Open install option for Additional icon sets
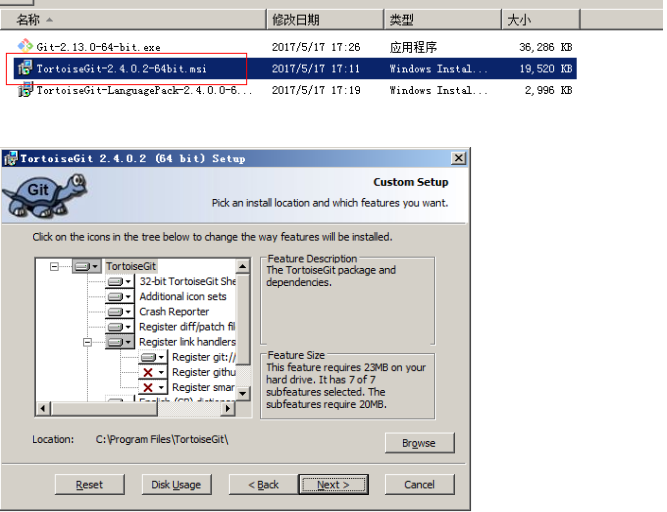Screen dimensions: 667x512 point(120,296)
